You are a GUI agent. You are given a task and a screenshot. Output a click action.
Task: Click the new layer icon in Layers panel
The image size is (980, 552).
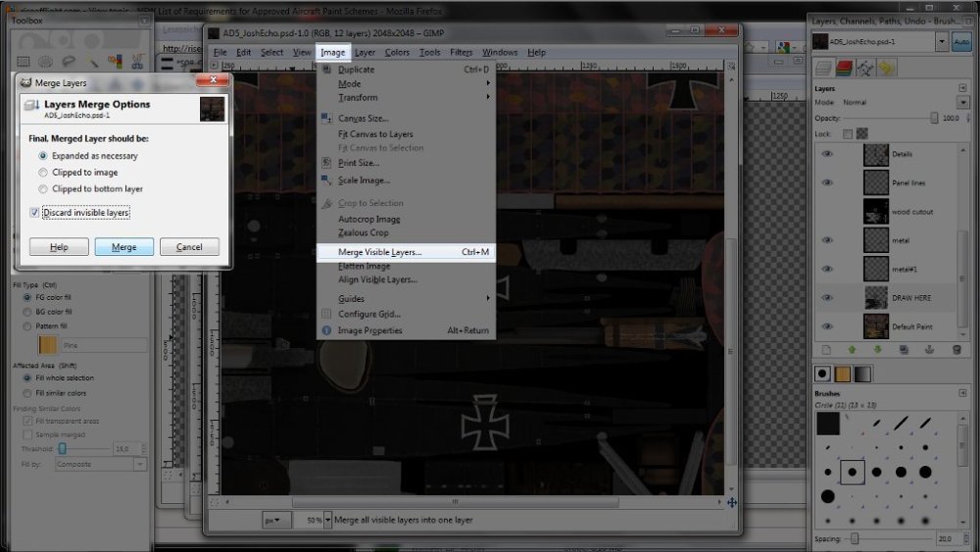[x=826, y=349]
